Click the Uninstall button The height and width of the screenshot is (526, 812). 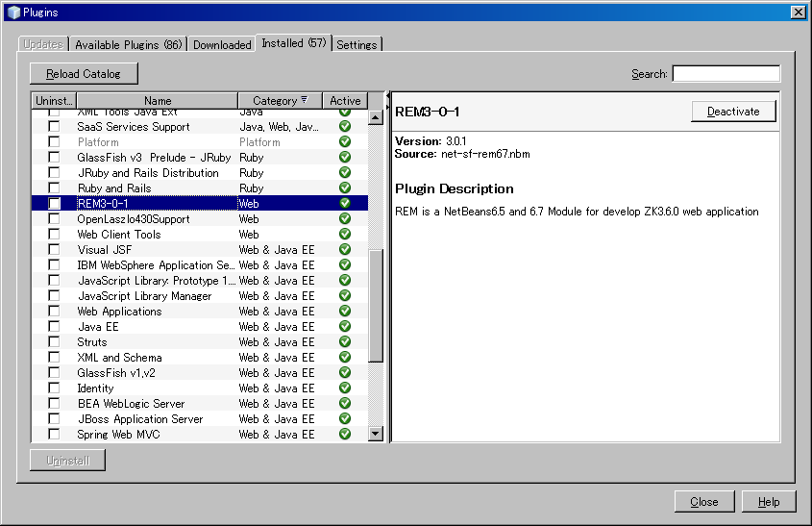[68, 461]
